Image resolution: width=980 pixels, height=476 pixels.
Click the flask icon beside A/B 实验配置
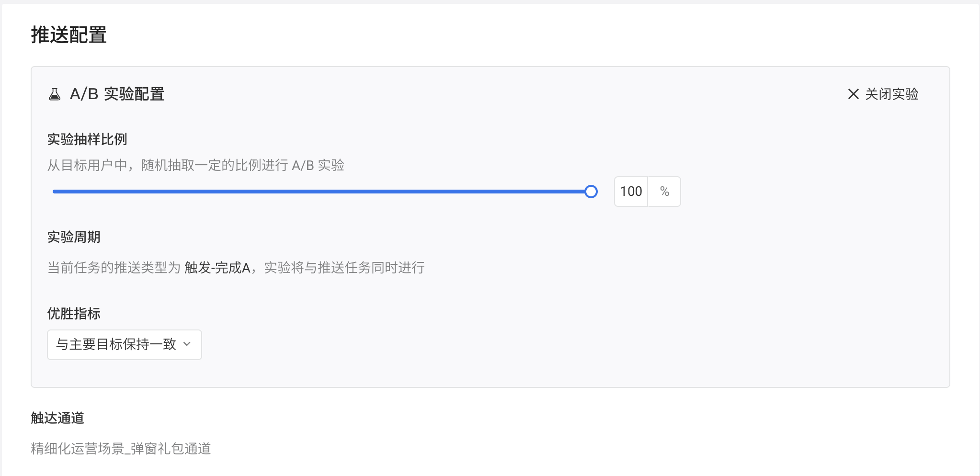click(x=55, y=94)
